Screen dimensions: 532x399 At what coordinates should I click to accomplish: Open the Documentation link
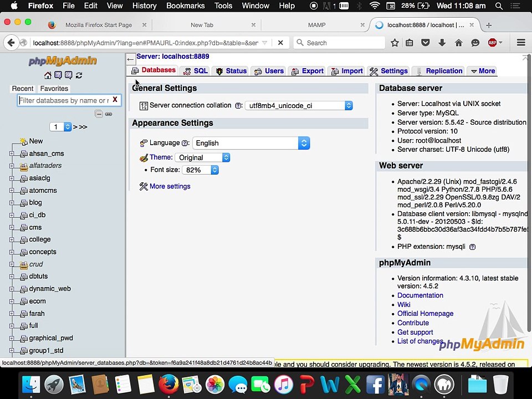(x=420, y=295)
